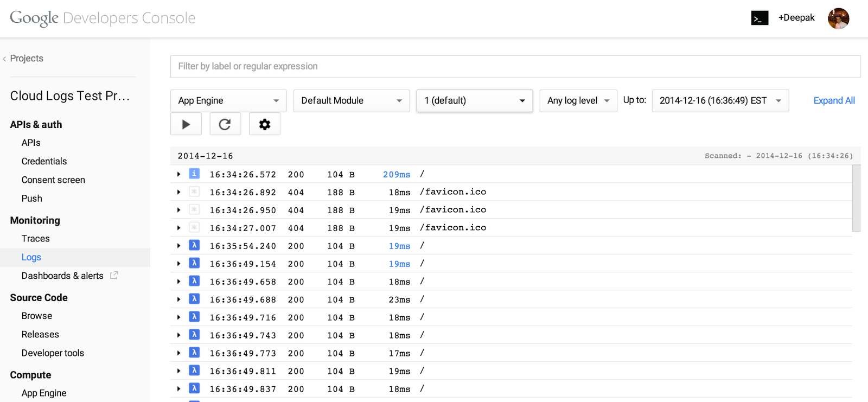The width and height of the screenshot is (868, 402).
Task: Click /favicon.ico path on 16:34:26.892 row
Action: click(453, 192)
